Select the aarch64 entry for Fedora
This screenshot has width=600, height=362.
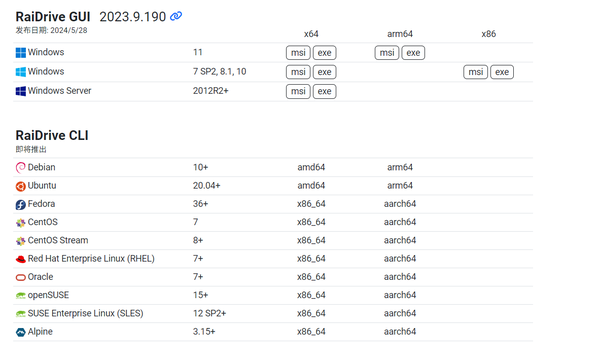[x=400, y=204]
